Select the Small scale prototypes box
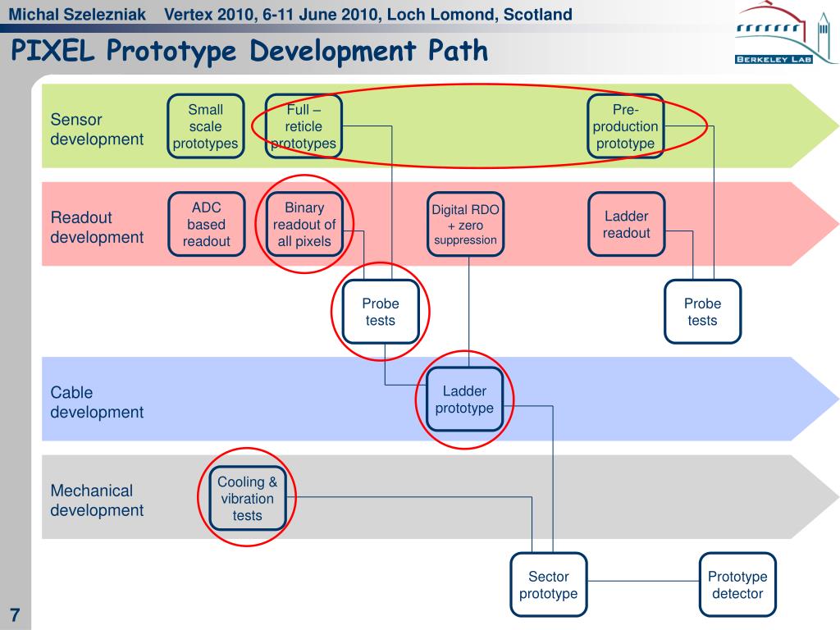The height and width of the screenshot is (630, 840). [206, 126]
